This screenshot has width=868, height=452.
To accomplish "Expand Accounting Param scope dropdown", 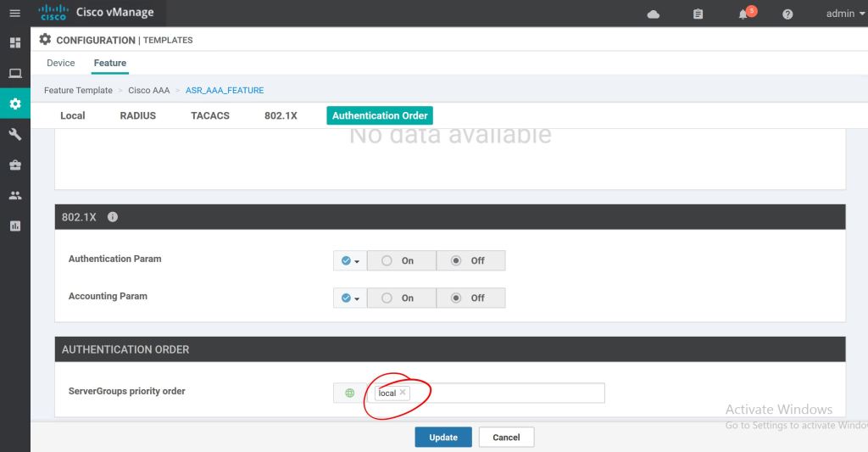I will (x=350, y=299).
